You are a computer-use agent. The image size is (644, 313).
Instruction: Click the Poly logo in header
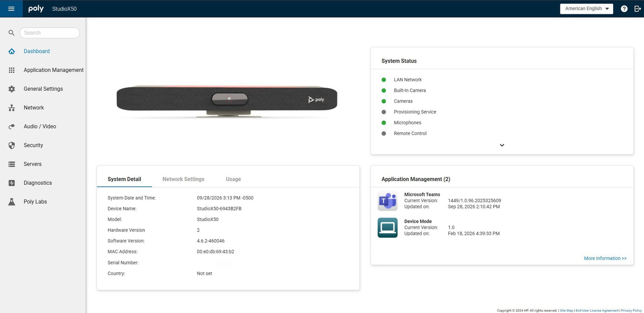(36, 8)
